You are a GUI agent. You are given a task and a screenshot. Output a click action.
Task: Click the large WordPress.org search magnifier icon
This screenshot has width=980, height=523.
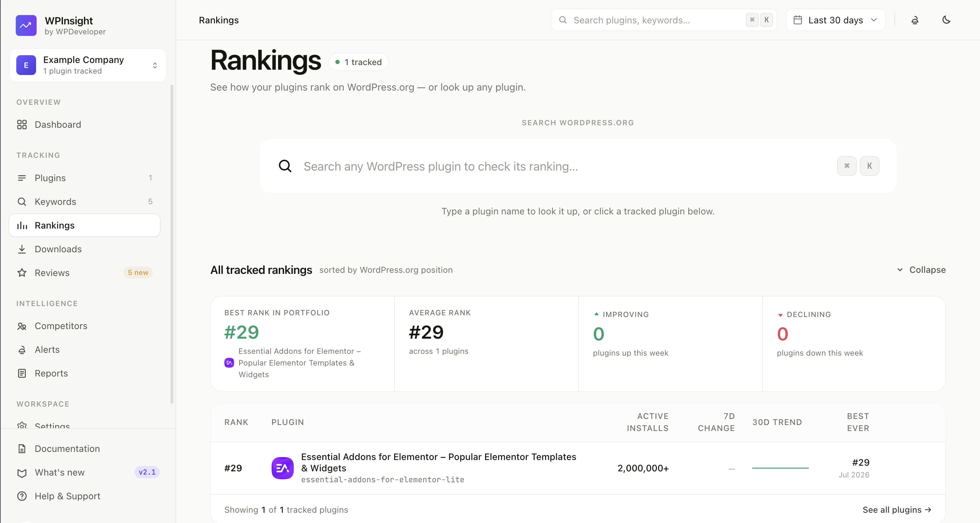[285, 166]
